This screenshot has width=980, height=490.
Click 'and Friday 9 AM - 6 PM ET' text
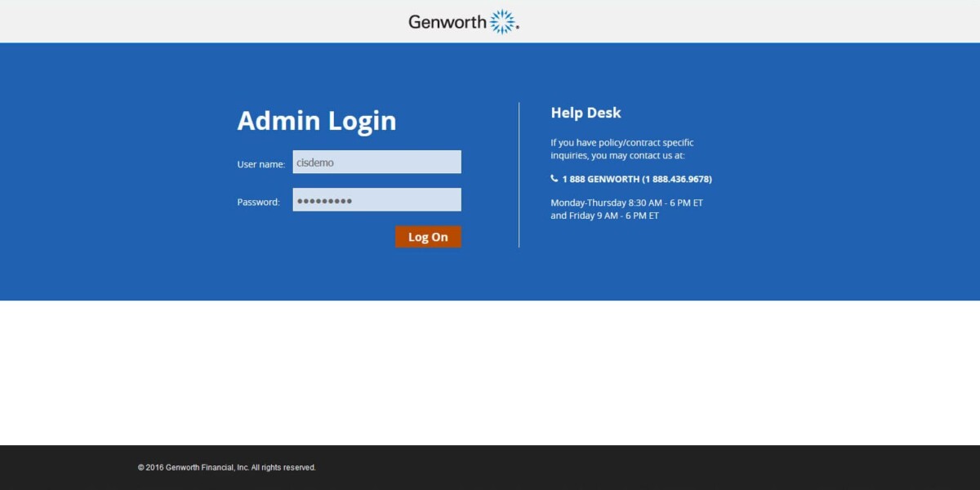coord(604,216)
